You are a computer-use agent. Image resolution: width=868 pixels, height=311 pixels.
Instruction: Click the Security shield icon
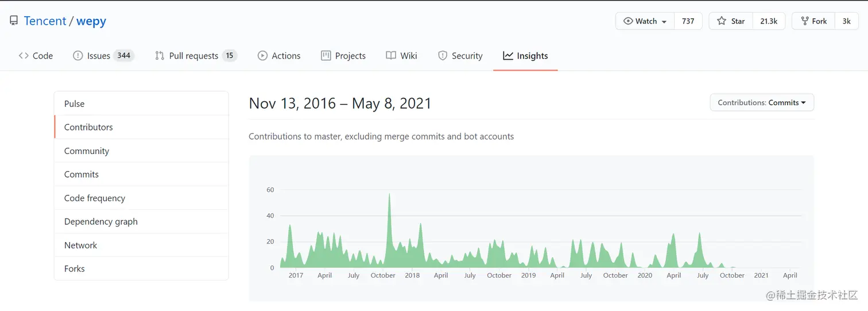(443, 56)
